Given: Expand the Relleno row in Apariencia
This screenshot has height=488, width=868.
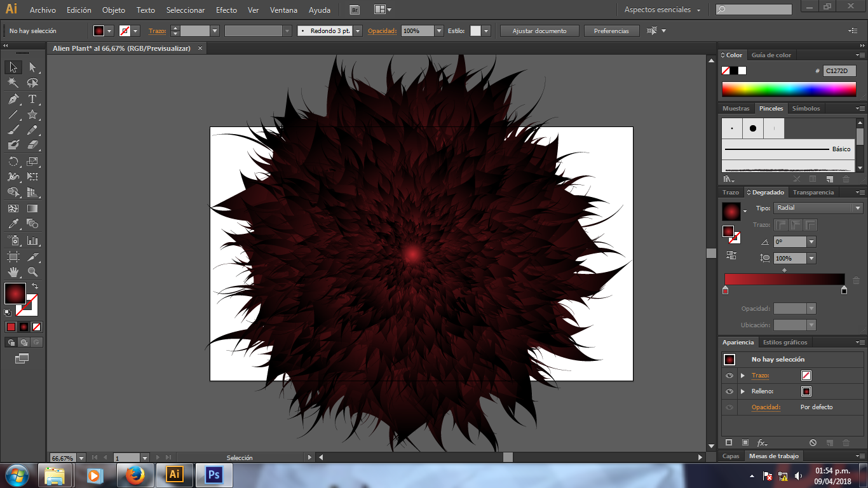Looking at the screenshot, I should point(742,391).
